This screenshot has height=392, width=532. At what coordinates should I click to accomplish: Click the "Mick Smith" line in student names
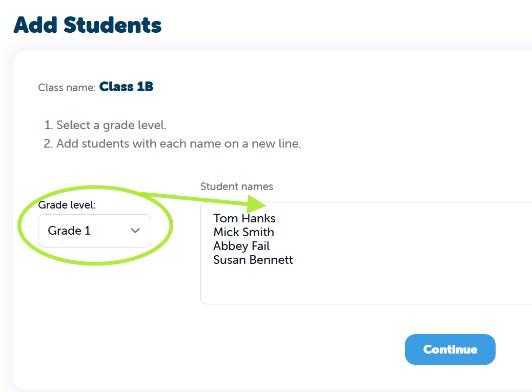[x=243, y=232]
